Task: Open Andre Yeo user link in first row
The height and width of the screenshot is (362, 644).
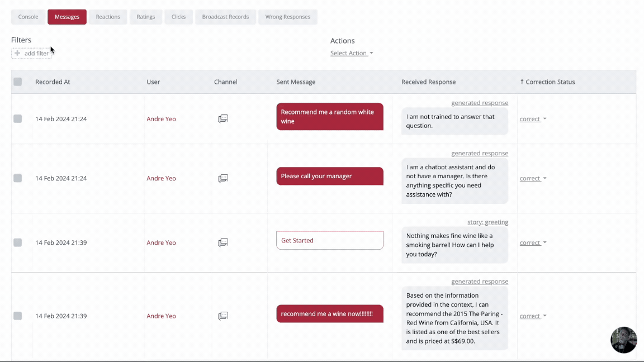Action: (x=161, y=119)
